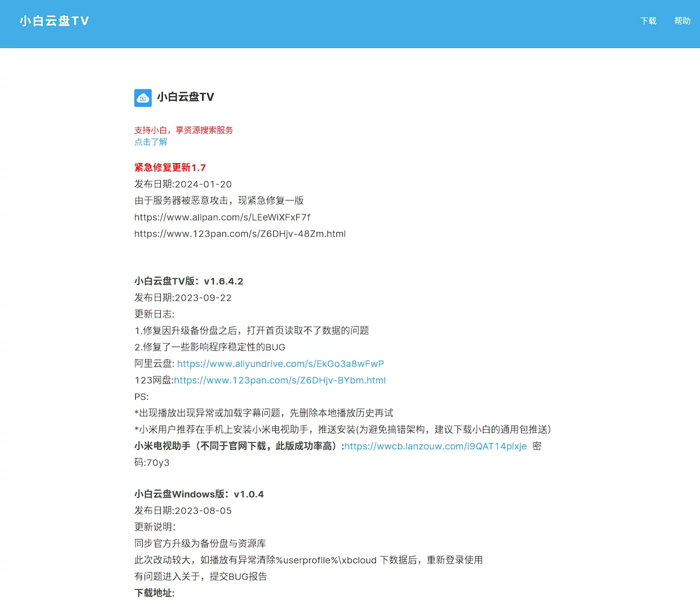Click the 下载地址 label at bottom

(x=154, y=593)
